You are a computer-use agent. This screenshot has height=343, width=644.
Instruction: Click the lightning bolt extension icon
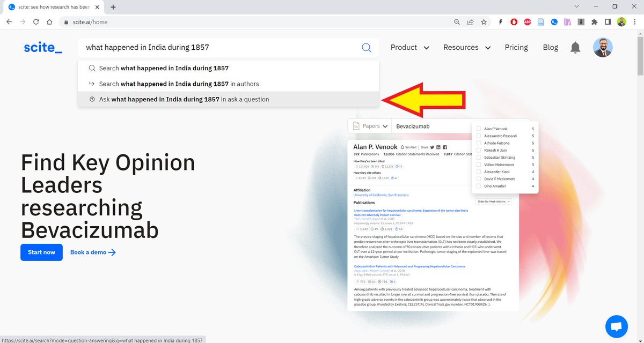[500, 22]
